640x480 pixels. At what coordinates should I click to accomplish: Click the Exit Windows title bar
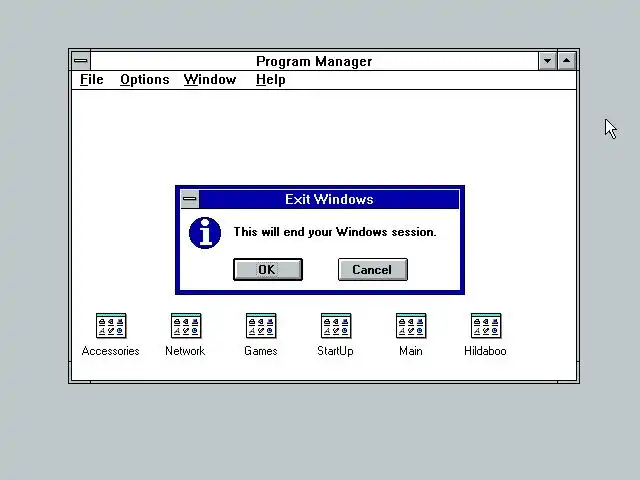pyautogui.click(x=329, y=199)
